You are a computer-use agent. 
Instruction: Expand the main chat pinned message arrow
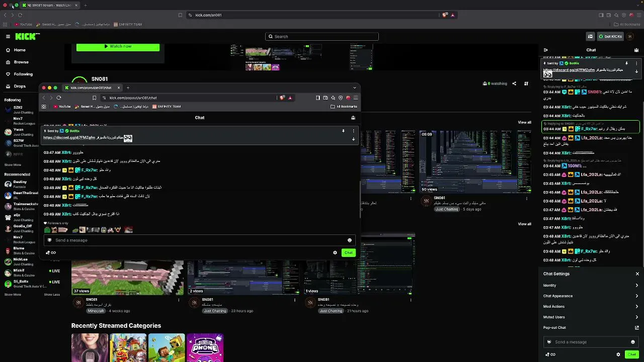(636, 71)
